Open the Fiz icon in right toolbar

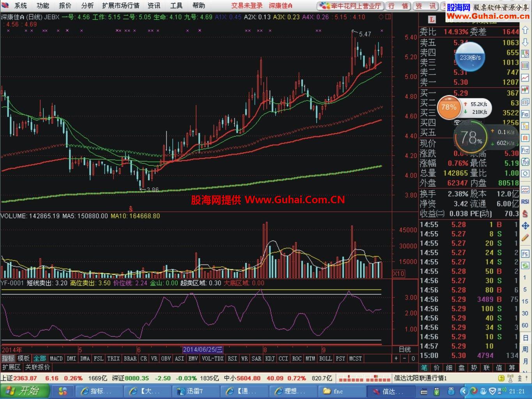point(525,150)
